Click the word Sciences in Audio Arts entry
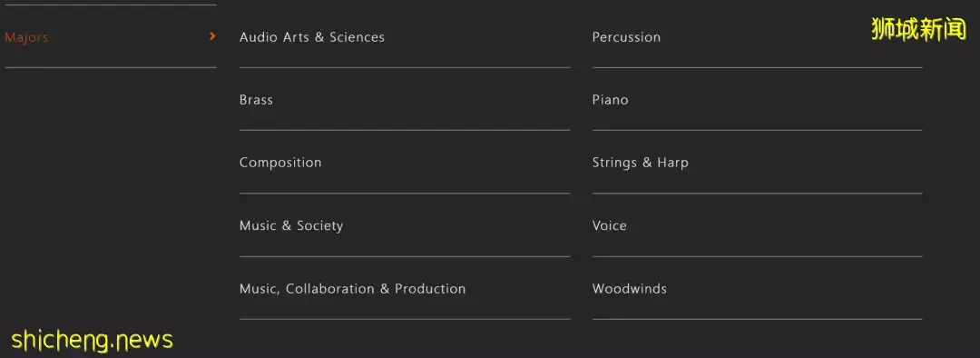This screenshot has width=980, height=358. click(x=357, y=37)
